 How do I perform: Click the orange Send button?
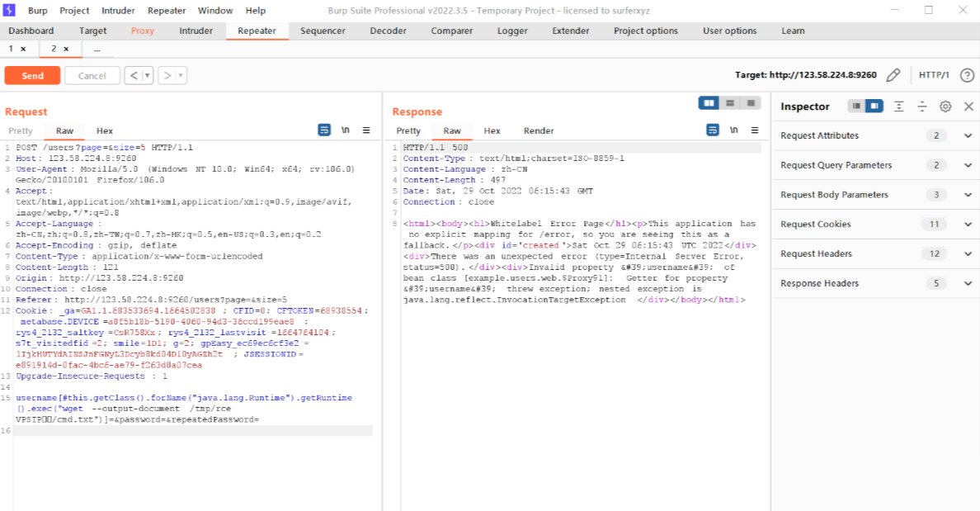(32, 76)
